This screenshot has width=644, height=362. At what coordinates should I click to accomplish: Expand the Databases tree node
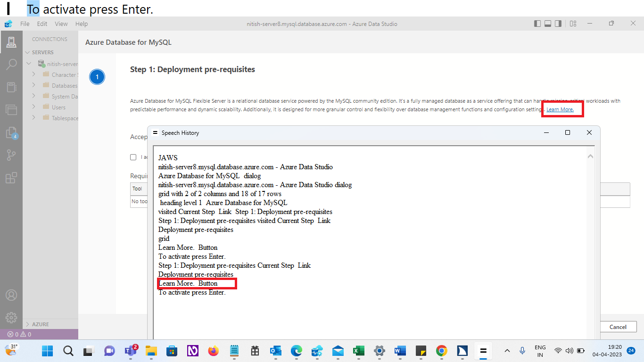[33, 85]
